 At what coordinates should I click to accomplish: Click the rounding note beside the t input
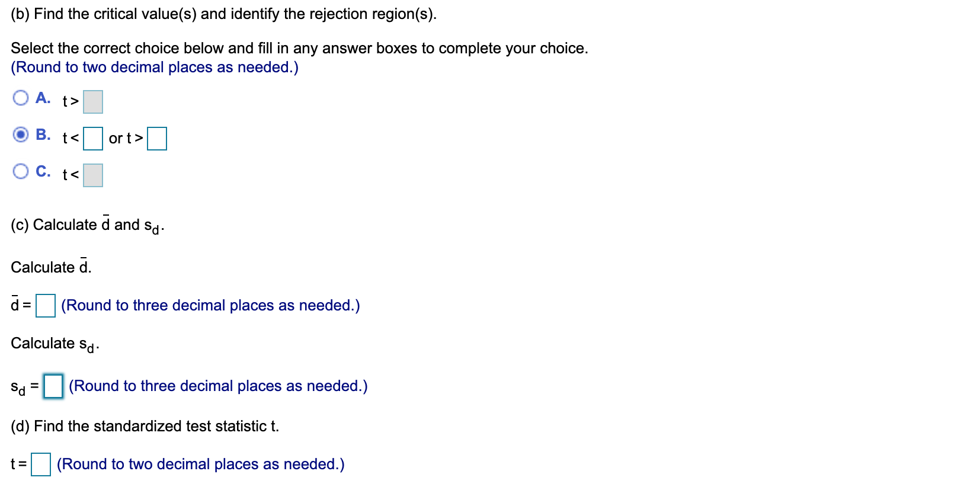point(200,464)
